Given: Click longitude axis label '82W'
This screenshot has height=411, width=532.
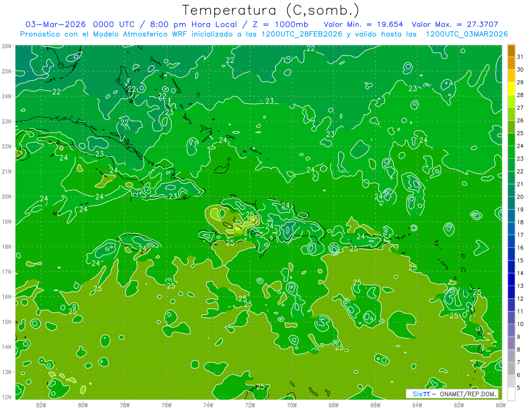Looking at the screenshot, I should (41, 405).
